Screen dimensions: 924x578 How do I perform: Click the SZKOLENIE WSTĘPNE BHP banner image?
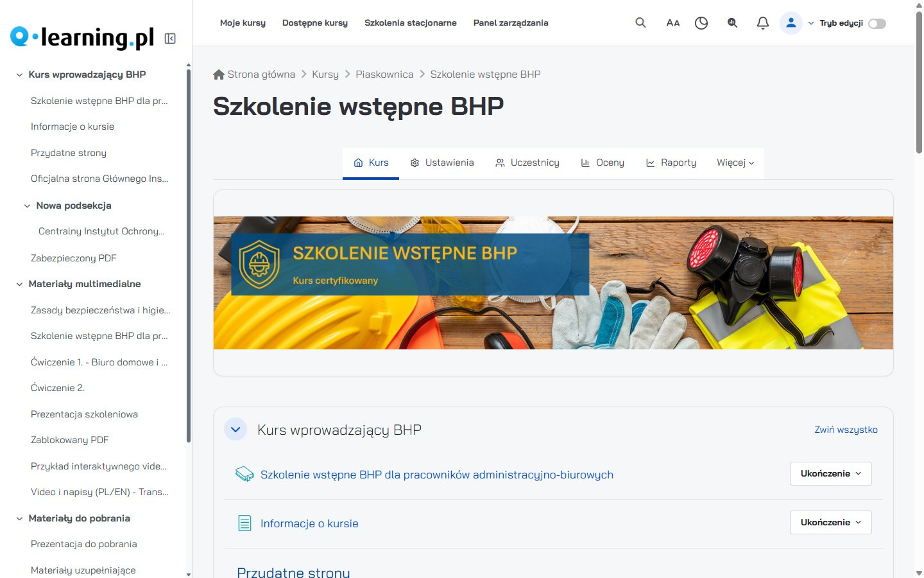(x=553, y=283)
